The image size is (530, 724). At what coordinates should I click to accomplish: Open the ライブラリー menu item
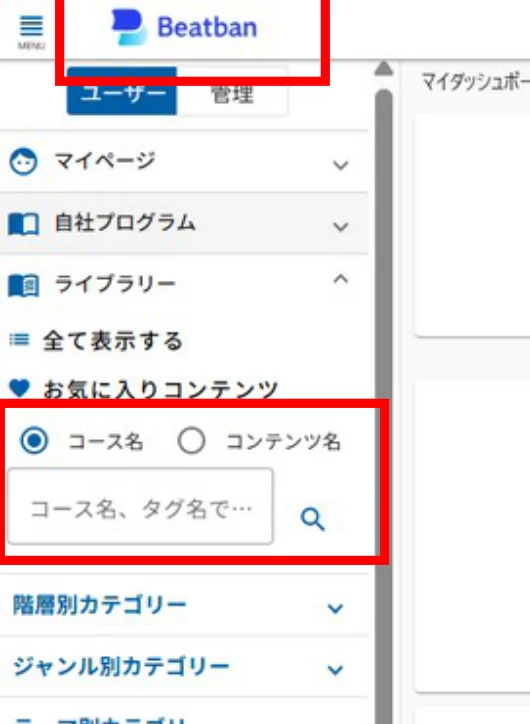184,284
